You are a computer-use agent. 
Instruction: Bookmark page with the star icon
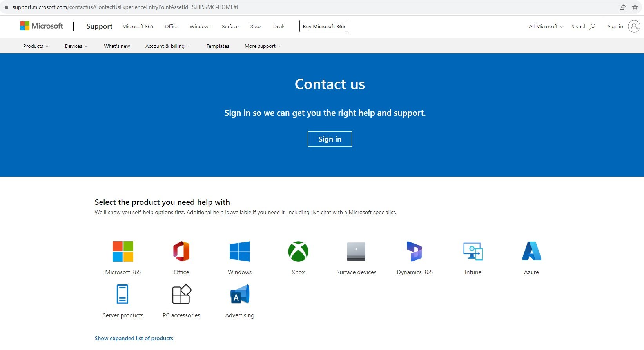coord(635,7)
